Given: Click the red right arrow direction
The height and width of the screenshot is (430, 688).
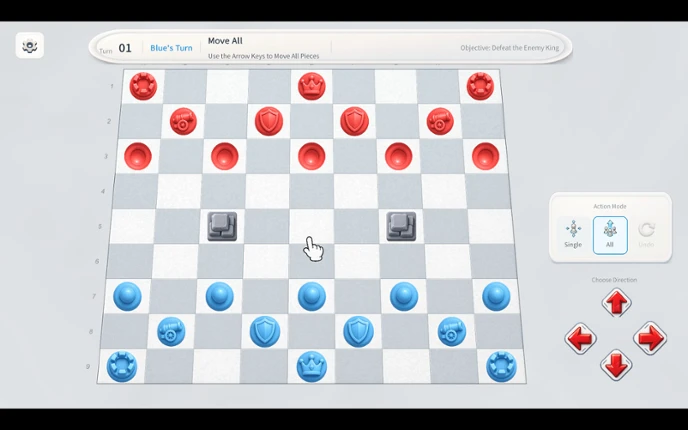Looking at the screenshot, I should pyautogui.click(x=650, y=338).
